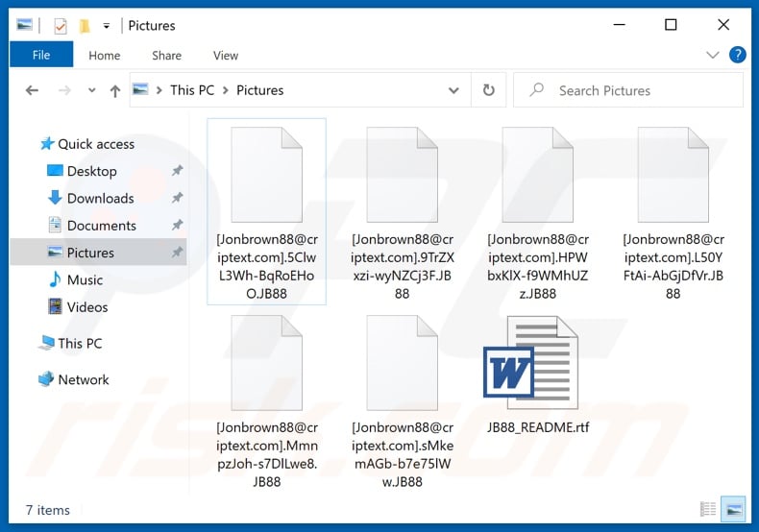Select Quick access in navigation pane
Viewport: 759px width, 532px height.
(x=96, y=144)
